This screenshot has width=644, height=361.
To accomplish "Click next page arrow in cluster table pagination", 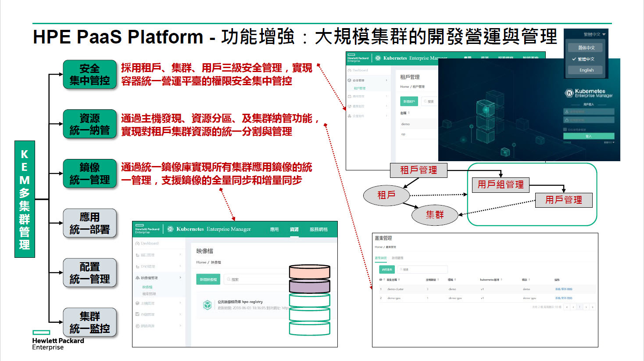I will pyautogui.click(x=586, y=307).
